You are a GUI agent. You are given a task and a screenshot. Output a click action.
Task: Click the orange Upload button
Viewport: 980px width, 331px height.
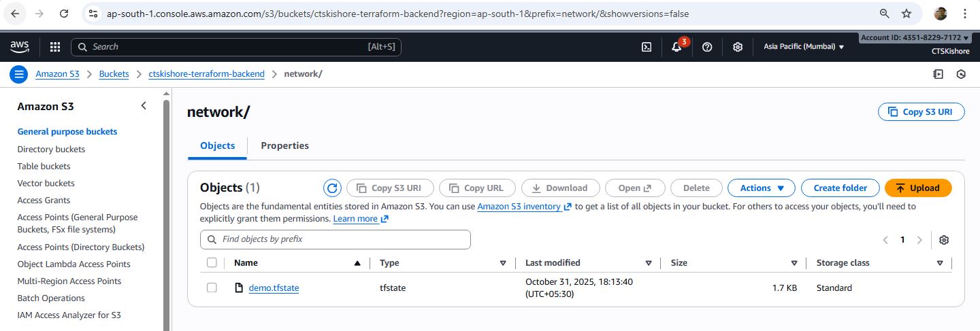(918, 188)
